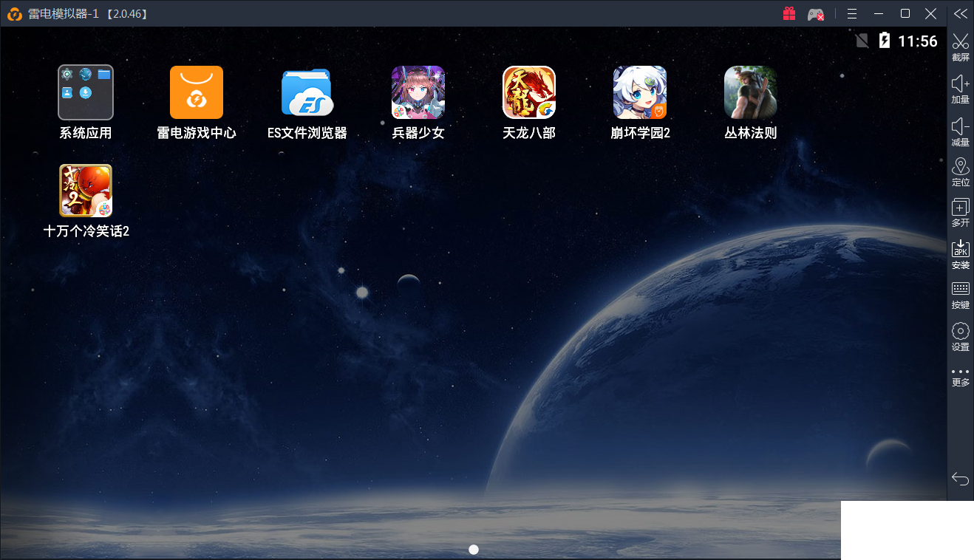The height and width of the screenshot is (560, 974).
Task: Launch the 天龙八部 game
Action: 529,92
